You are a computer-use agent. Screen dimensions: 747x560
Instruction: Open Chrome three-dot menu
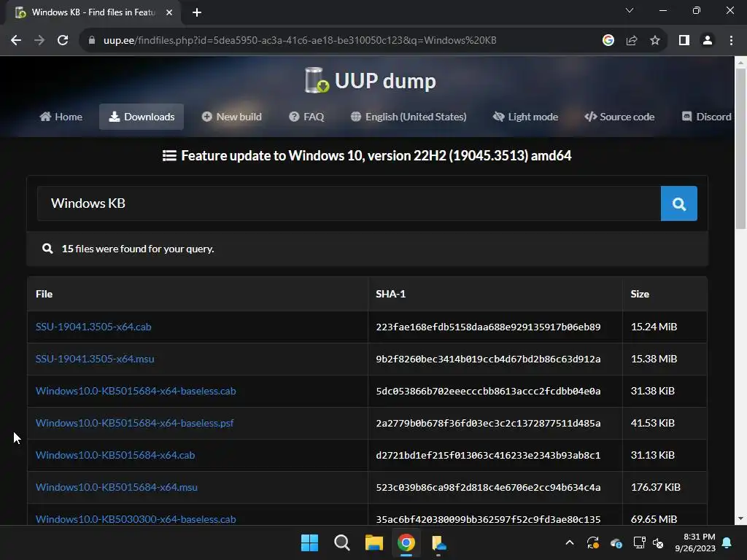pyautogui.click(x=731, y=41)
